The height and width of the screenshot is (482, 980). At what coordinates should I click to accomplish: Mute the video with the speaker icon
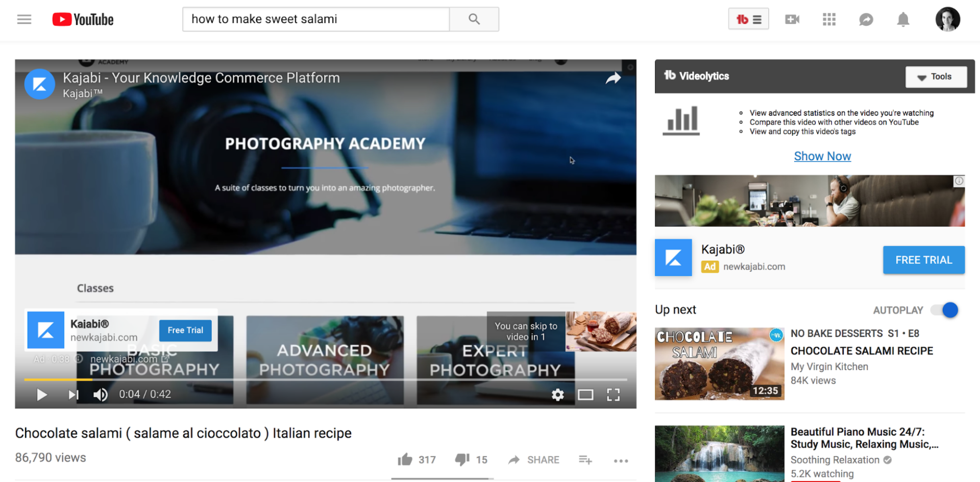click(100, 394)
